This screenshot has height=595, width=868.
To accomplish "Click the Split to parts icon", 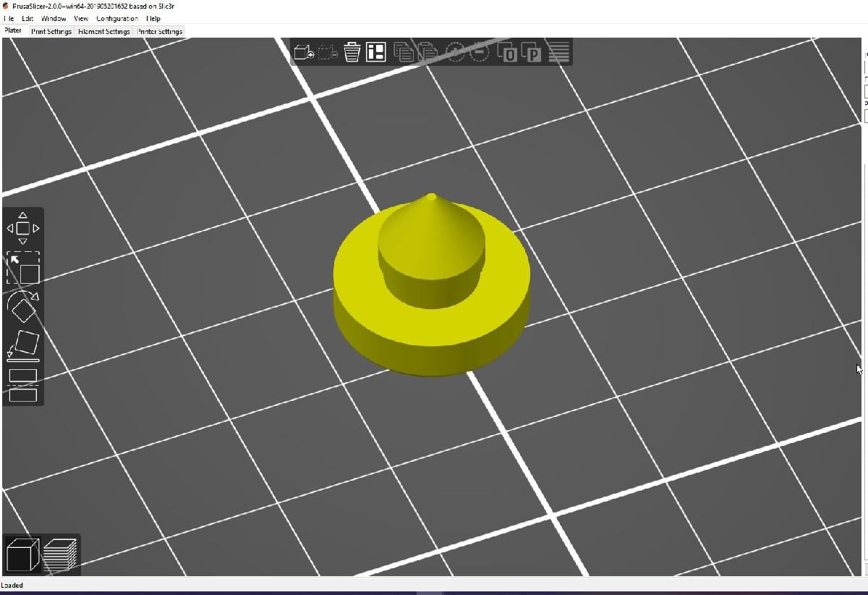I will pos(533,53).
